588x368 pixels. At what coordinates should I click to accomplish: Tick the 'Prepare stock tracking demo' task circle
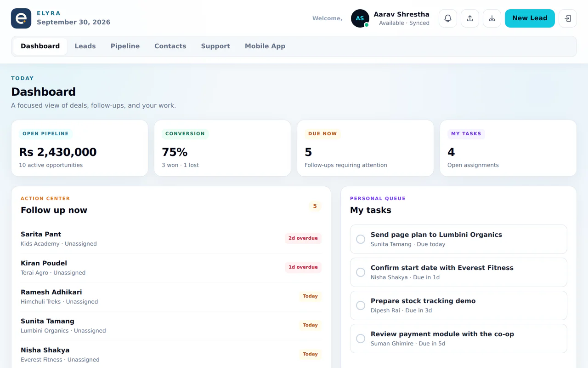click(361, 305)
